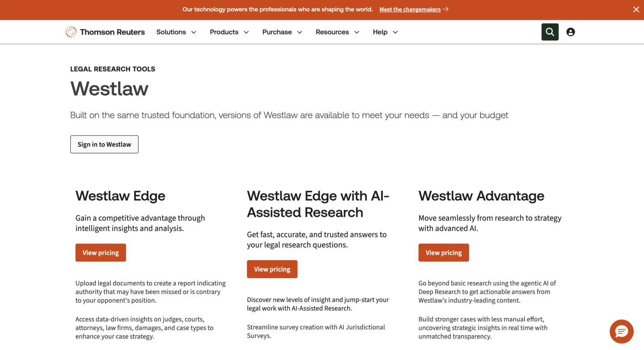Expand the Products menu chevron
Screen dimensions: 644x350
246,32
